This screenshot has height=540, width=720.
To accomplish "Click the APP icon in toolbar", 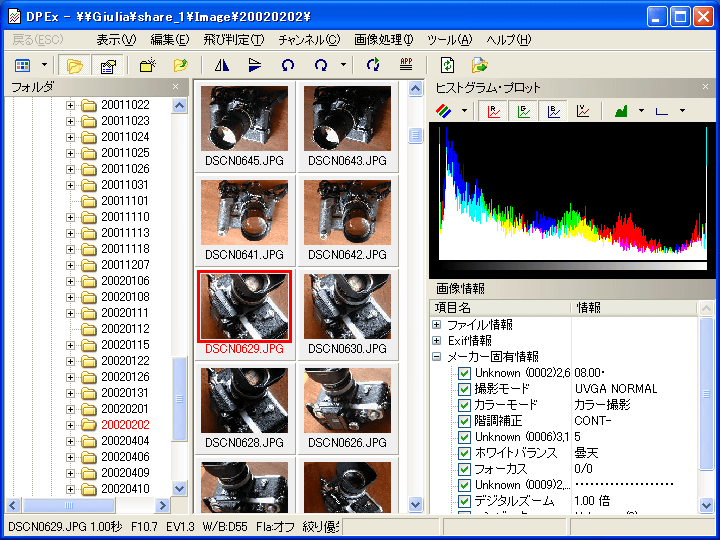I will [x=406, y=65].
